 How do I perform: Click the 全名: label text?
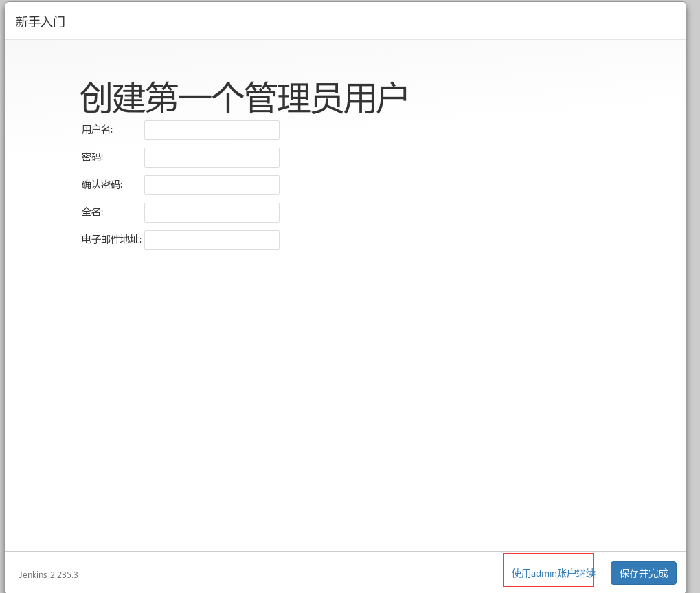92,212
